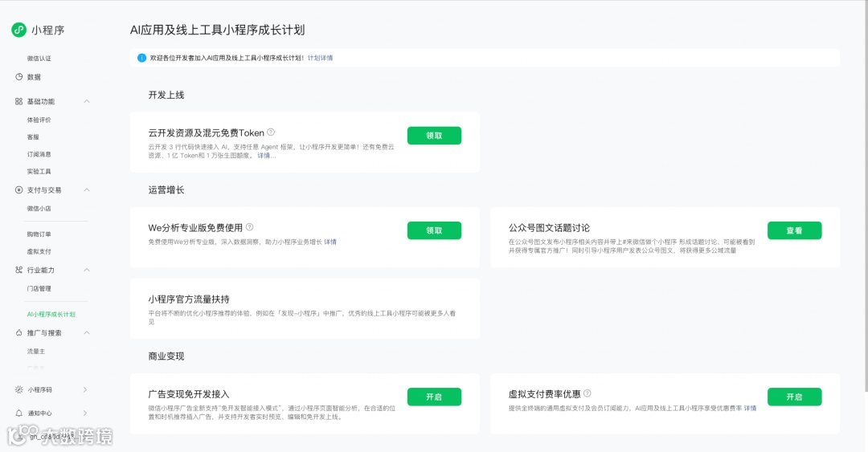Click the 小程序 green logo icon

[x=18, y=30]
